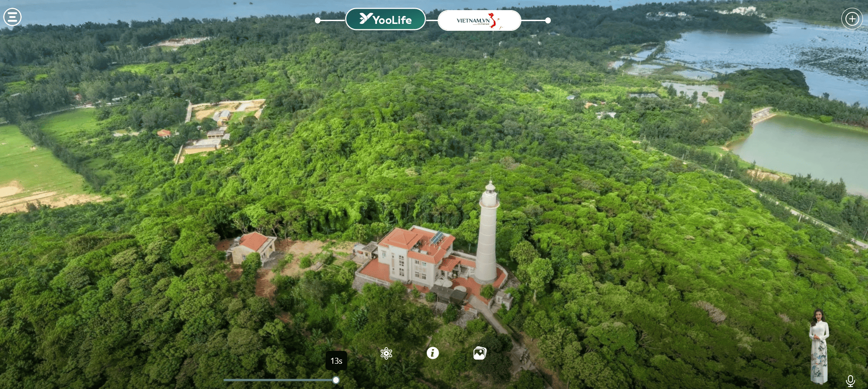Click the small orange-roofed house left of lighthouse
The height and width of the screenshot is (389, 868).
pyautogui.click(x=253, y=247)
